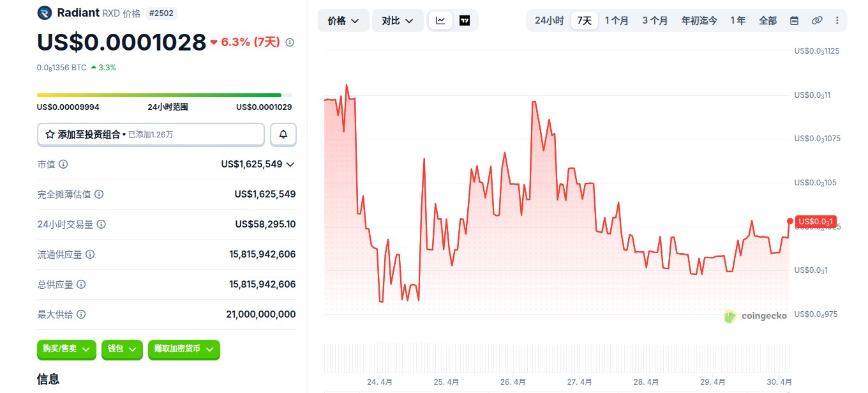This screenshot has width=868, height=393.
Task: Open the 赚取加密货币 dropdown button
Action: pos(184,349)
